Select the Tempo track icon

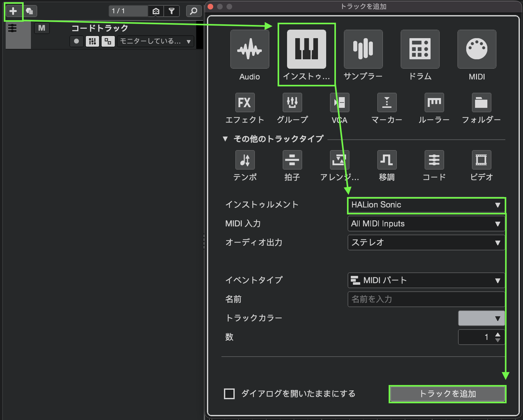point(245,160)
